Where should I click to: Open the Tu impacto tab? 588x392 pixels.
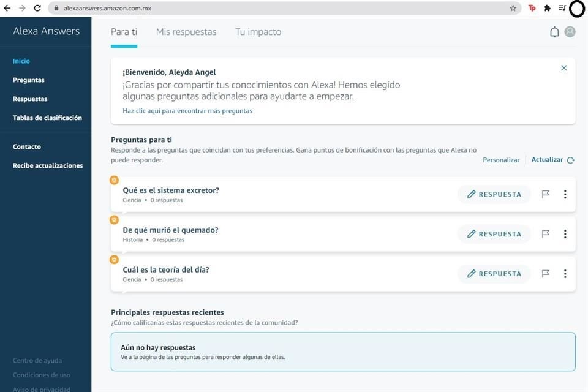pos(258,31)
